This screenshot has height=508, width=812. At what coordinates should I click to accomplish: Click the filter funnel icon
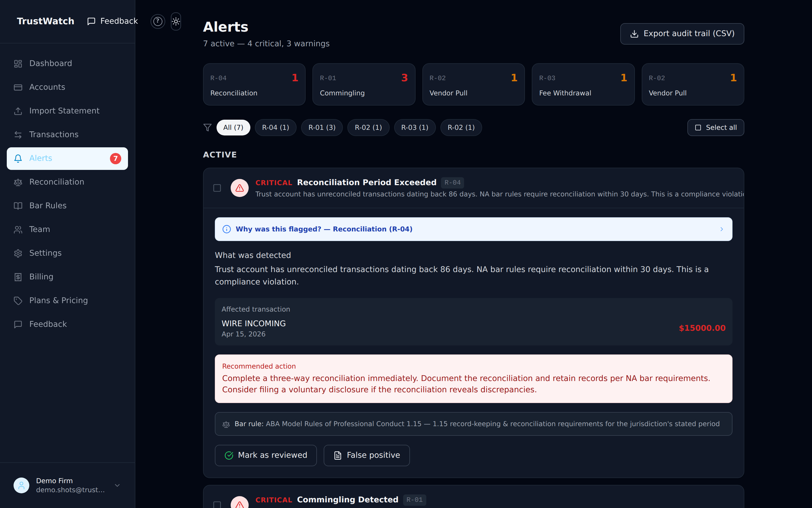pos(207,128)
